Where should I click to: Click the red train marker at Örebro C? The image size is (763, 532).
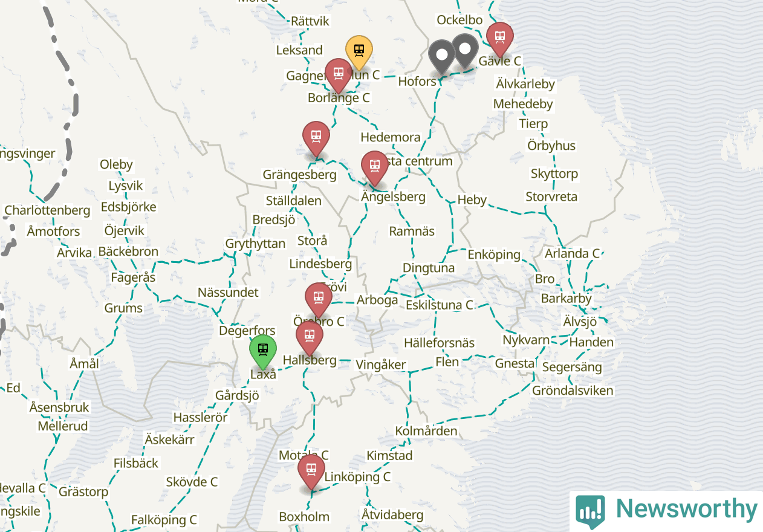coord(318,300)
